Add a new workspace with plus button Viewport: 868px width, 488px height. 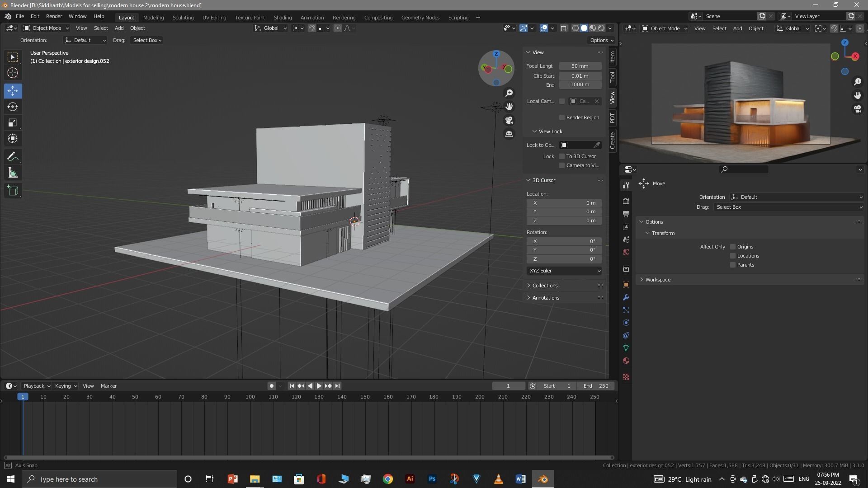point(478,17)
